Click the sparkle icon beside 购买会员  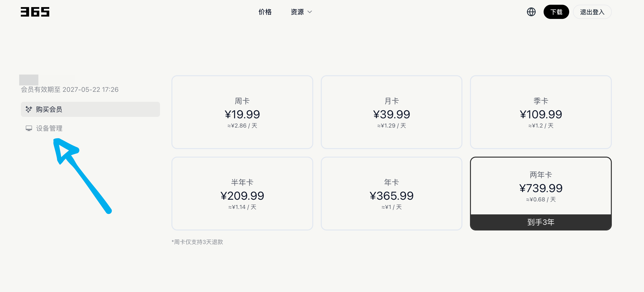(29, 109)
